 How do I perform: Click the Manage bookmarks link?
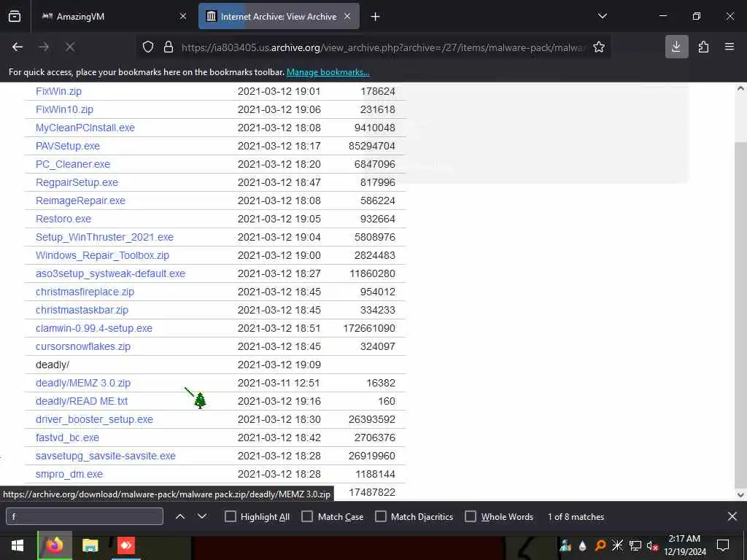[328, 72]
